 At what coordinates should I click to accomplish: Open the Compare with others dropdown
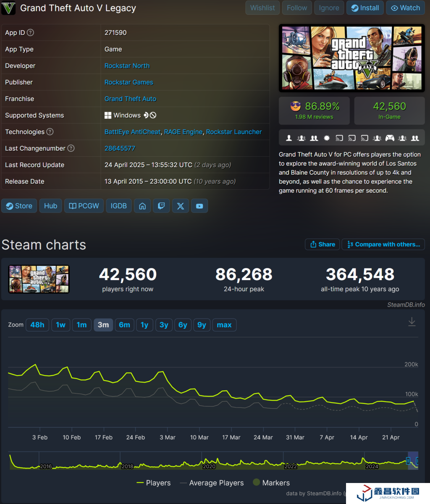tap(383, 244)
